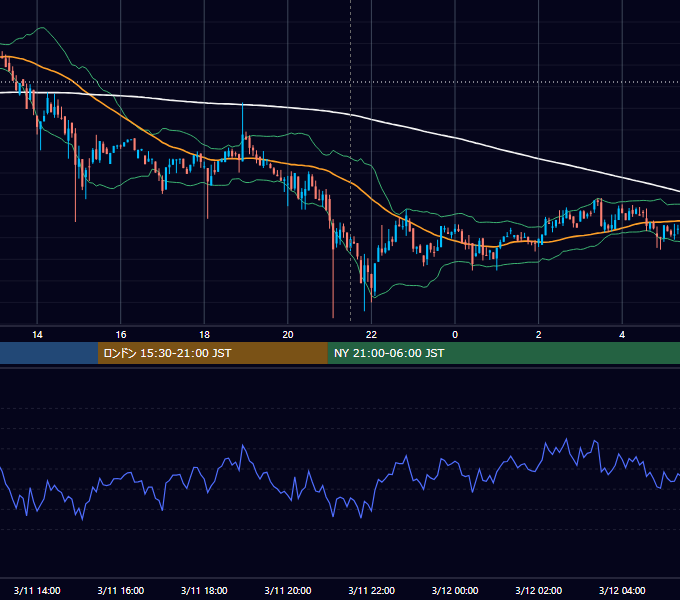The image size is (680, 600).
Task: Click the 14 hour label on price chart axis
Action: (37, 335)
